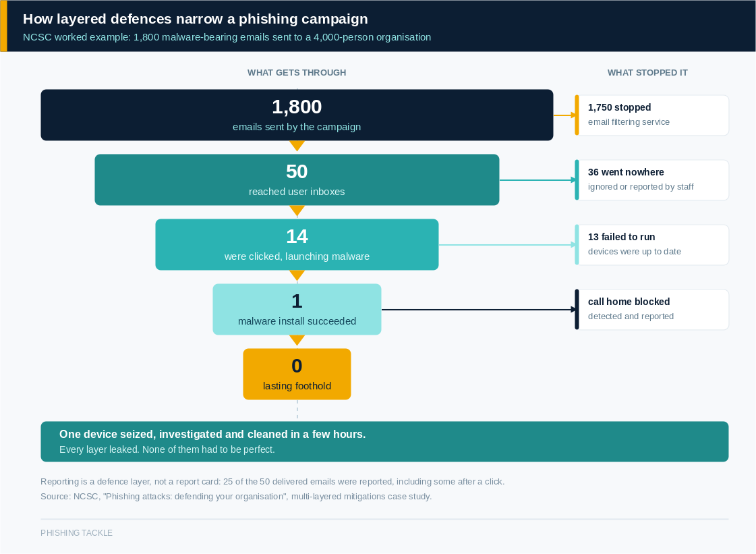Open the "13 failed to run" card
The image size is (756, 554).
point(651,245)
